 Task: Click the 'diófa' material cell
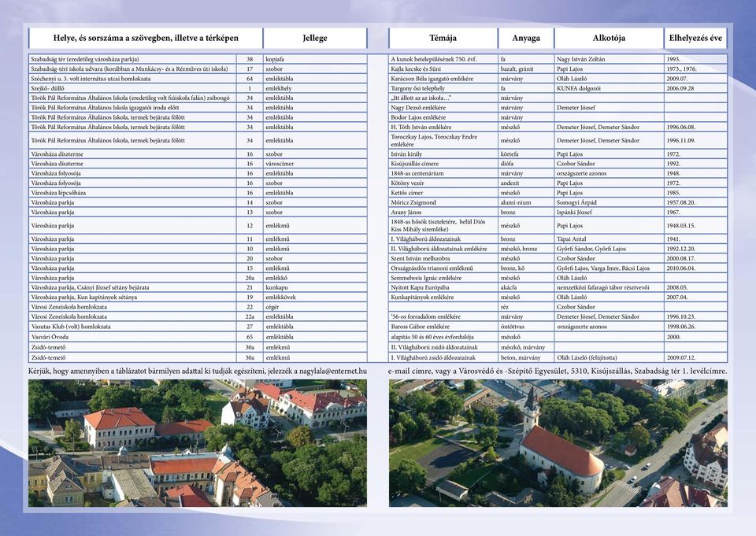click(526, 164)
